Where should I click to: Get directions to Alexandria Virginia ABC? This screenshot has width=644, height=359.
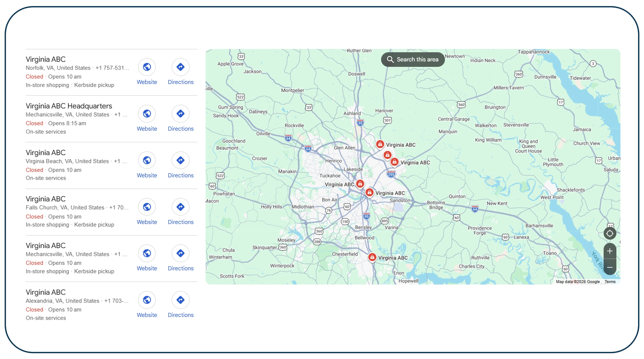click(180, 300)
